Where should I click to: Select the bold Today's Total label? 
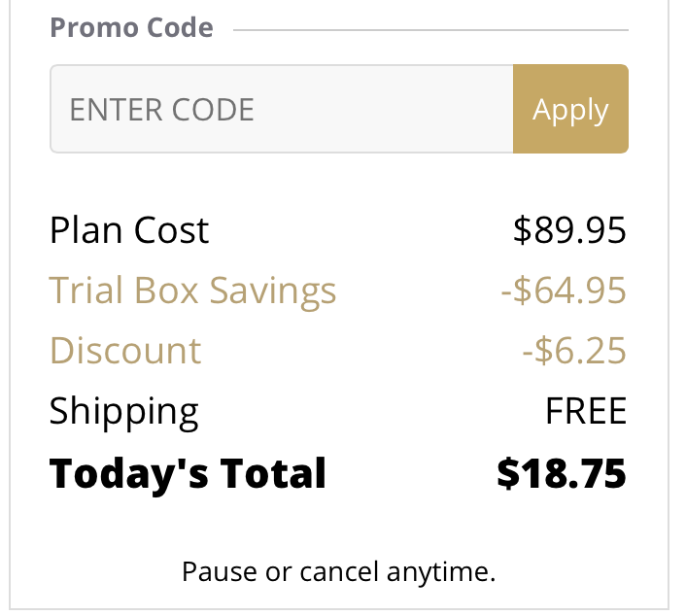188,473
